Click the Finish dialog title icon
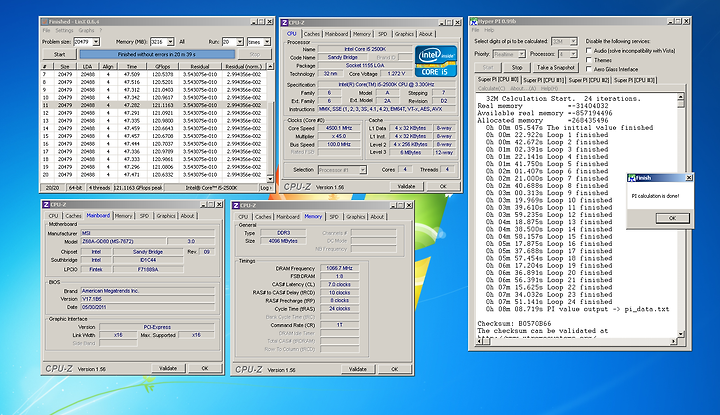Screen dimensions: 720x415 click(632, 178)
